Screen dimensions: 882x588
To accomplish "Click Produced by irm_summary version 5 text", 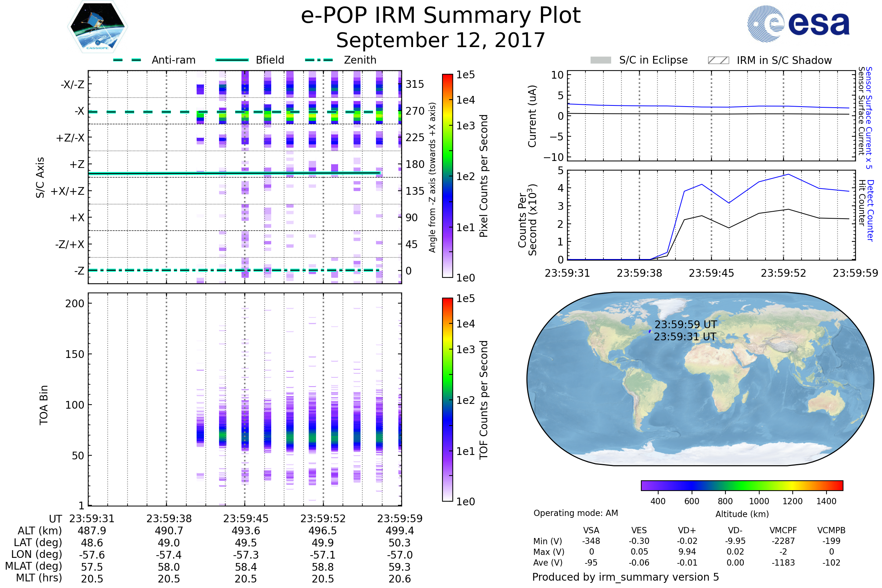I will click(x=625, y=577).
